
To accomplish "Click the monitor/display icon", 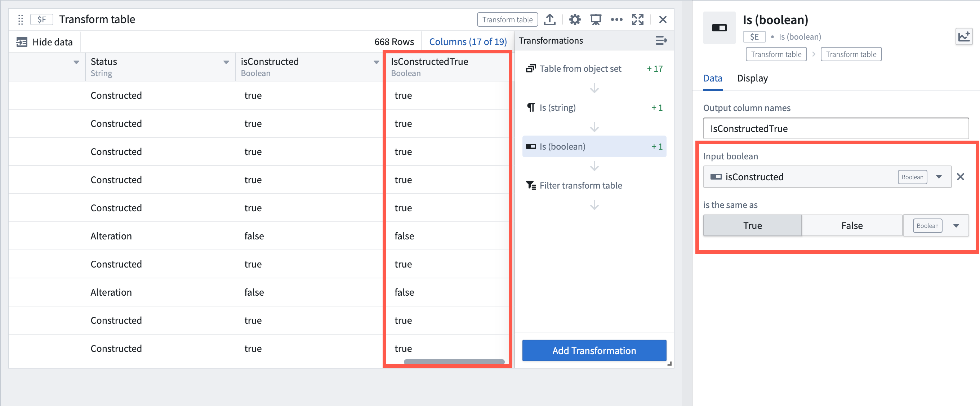I will 595,19.
